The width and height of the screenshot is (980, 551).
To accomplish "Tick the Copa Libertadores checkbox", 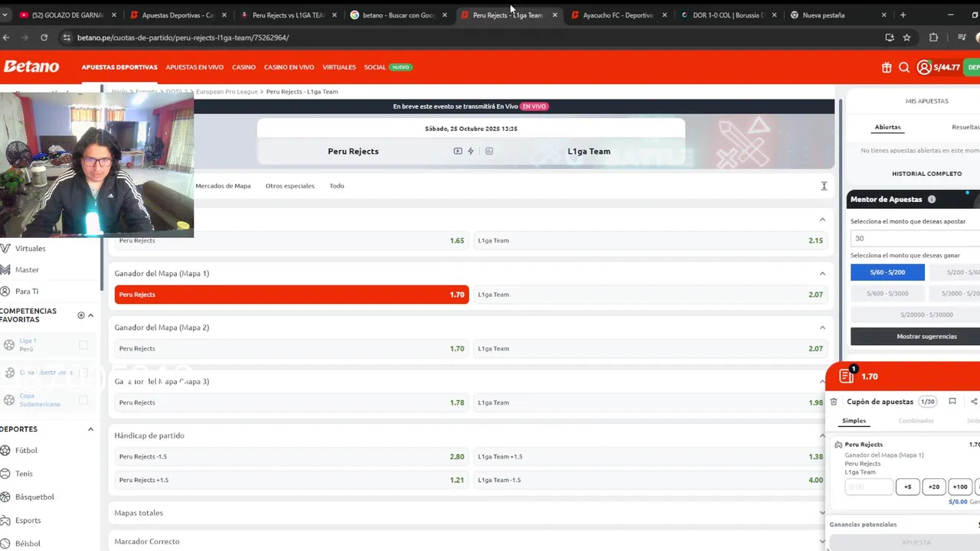I will click(83, 373).
